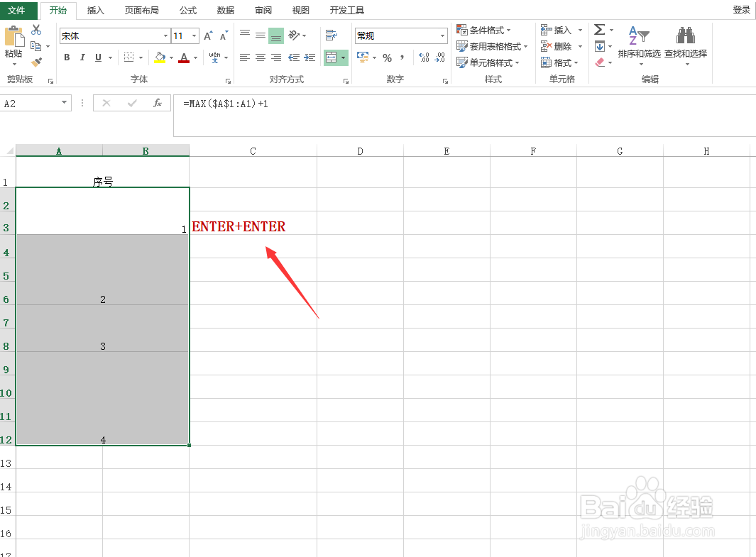Click the borders icon

[128, 57]
